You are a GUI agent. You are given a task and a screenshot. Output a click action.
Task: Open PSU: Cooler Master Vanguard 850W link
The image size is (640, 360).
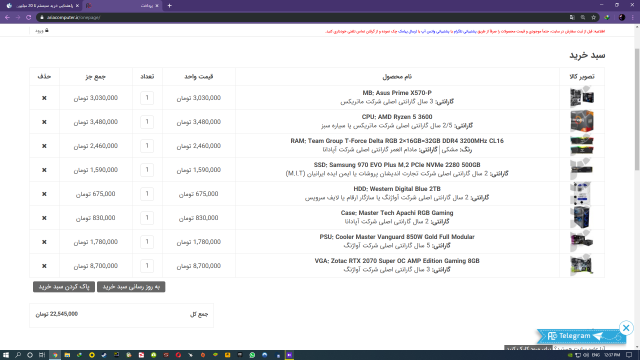[x=397, y=237]
